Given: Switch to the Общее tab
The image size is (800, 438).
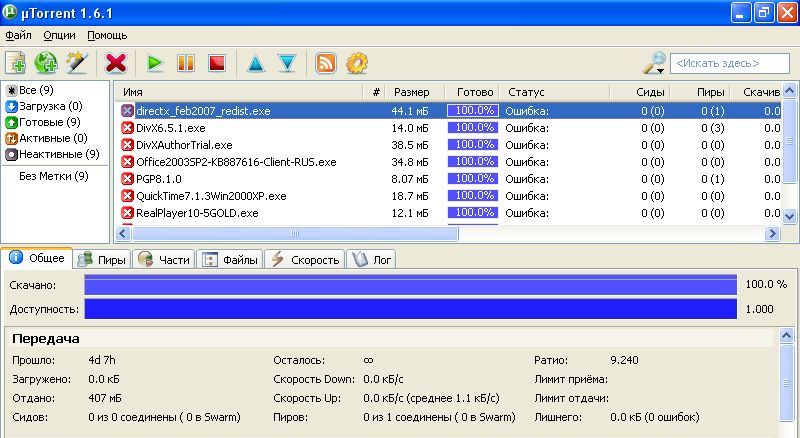Looking at the screenshot, I should click(37, 258).
